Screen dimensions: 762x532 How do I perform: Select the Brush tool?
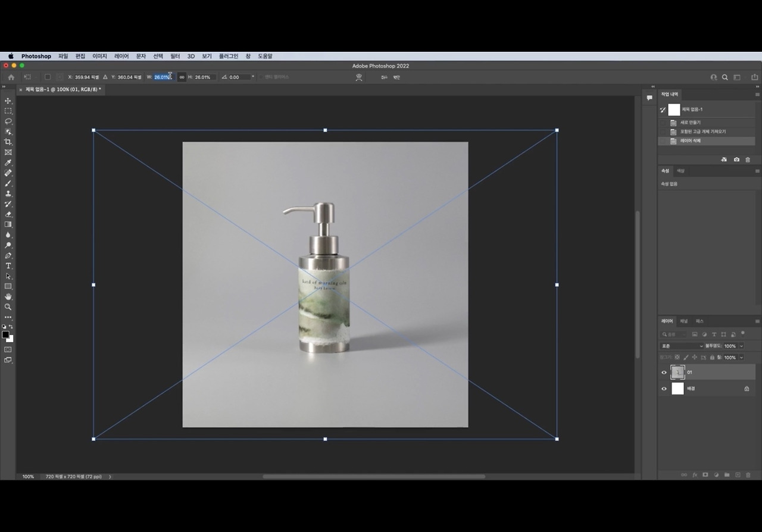point(8,183)
